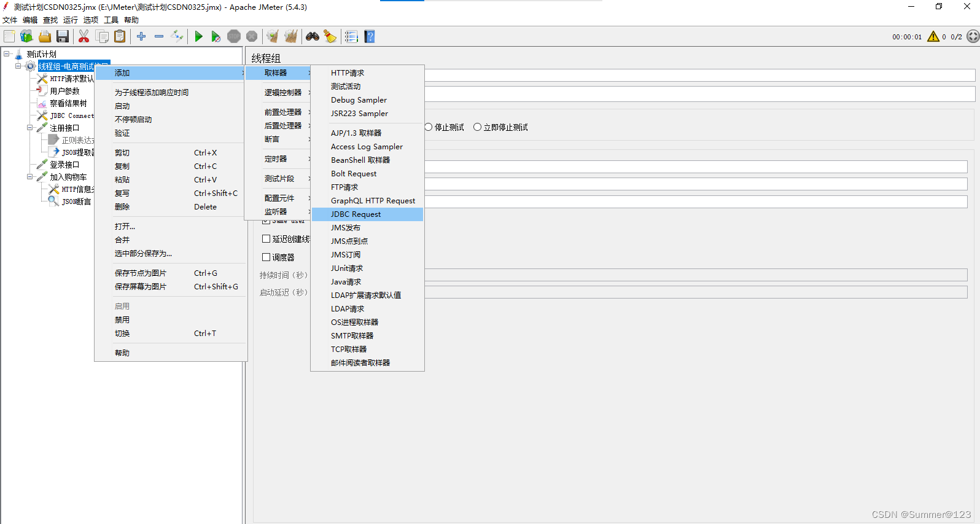The height and width of the screenshot is (524, 980).
Task: Expand the 测试片段 submenu
Action: (278, 179)
